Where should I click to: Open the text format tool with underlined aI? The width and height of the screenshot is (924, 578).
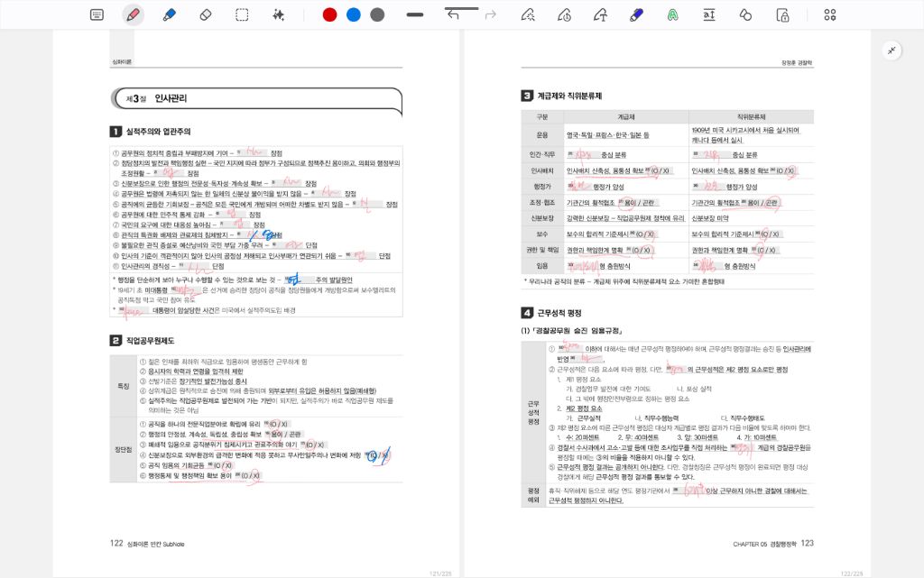pyautogui.click(x=709, y=14)
